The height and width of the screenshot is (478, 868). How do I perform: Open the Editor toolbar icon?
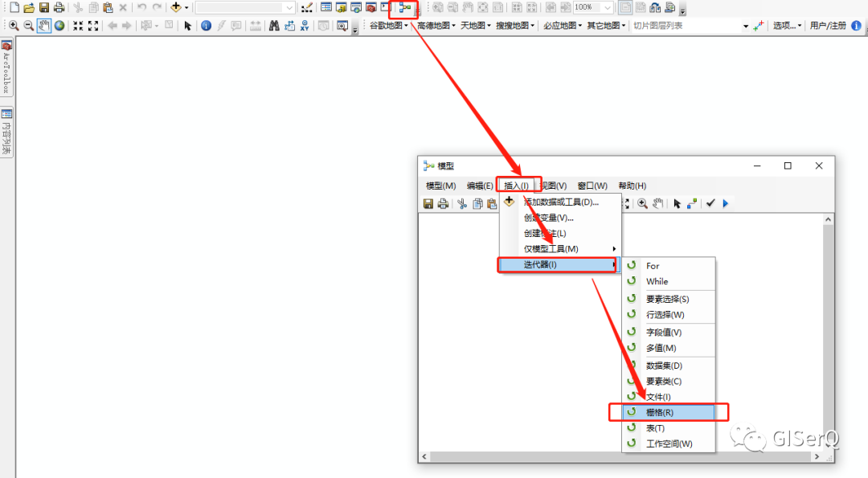pos(307,8)
